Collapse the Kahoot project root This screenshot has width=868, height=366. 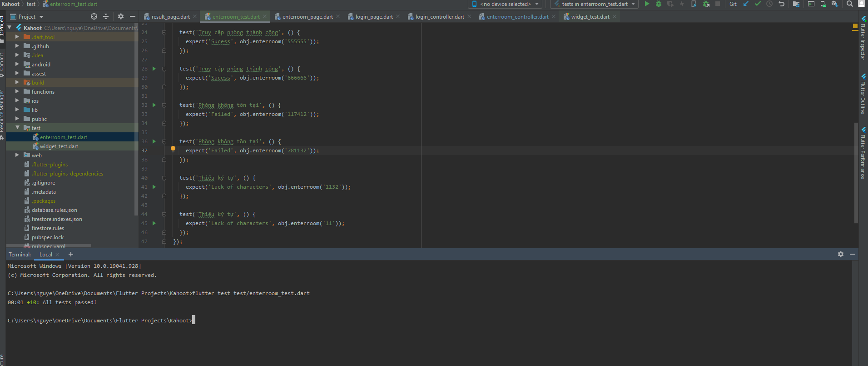(x=9, y=28)
